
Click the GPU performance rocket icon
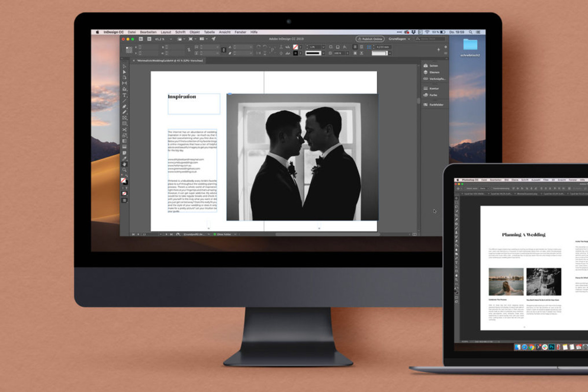tap(213, 39)
